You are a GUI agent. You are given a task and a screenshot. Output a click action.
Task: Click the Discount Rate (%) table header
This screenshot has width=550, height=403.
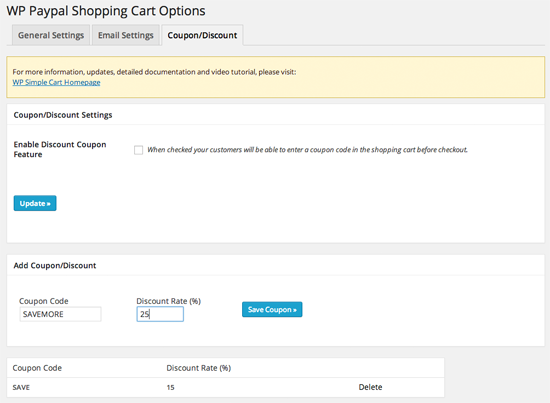click(x=199, y=368)
